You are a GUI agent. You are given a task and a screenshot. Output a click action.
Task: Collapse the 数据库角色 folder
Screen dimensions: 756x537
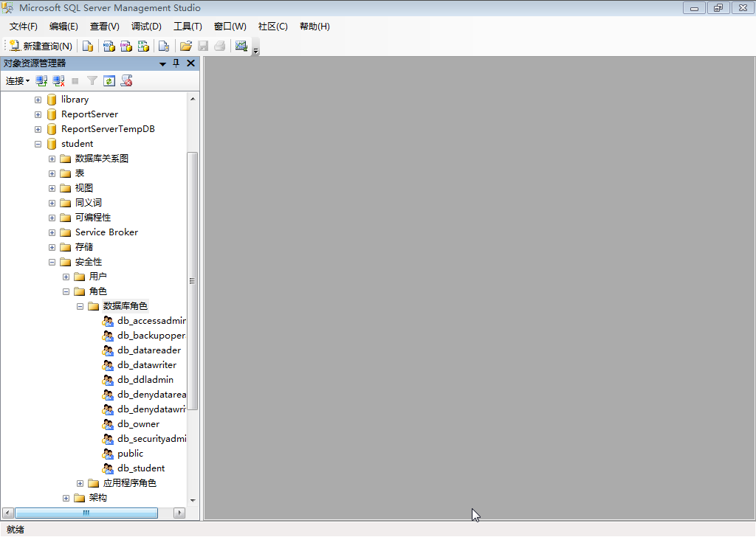(x=80, y=306)
